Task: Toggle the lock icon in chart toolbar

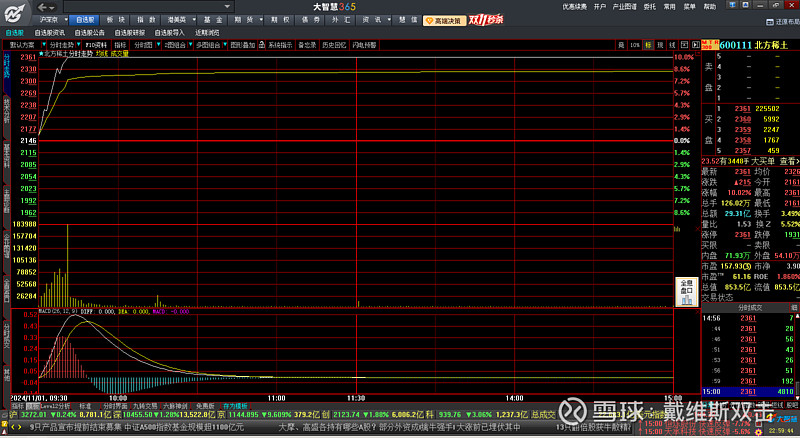Action: (262, 45)
